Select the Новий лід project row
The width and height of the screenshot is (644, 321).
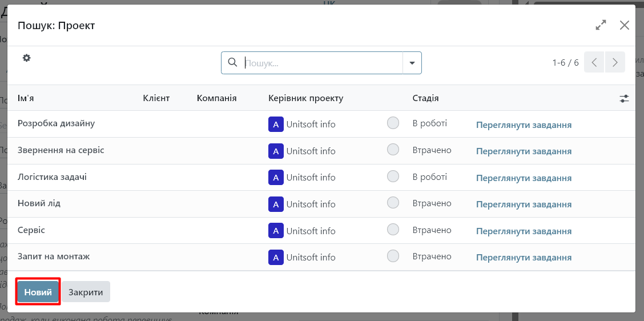39,203
